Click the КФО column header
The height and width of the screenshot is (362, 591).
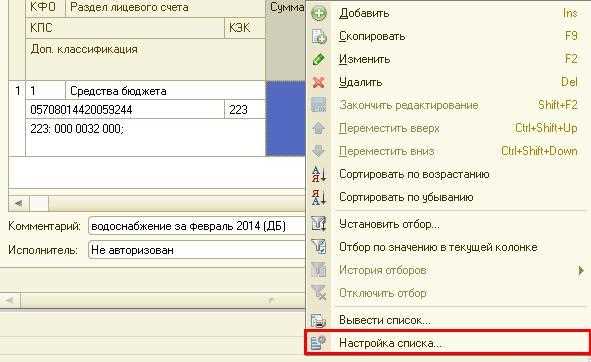point(45,8)
